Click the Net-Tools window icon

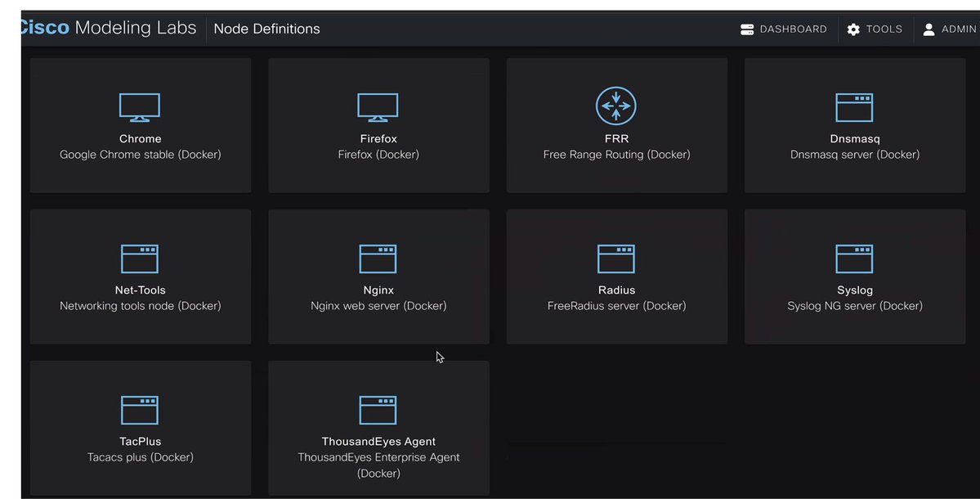point(140,258)
